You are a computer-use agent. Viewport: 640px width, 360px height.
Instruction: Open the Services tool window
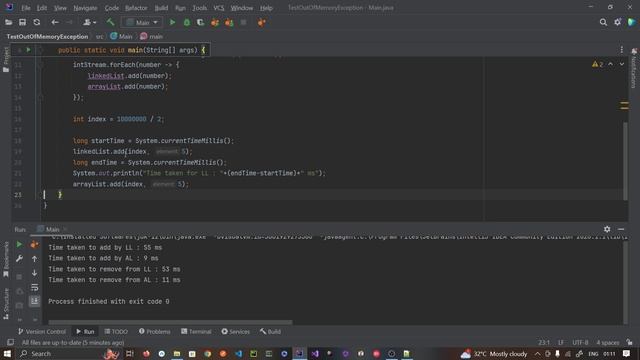pos(236,331)
